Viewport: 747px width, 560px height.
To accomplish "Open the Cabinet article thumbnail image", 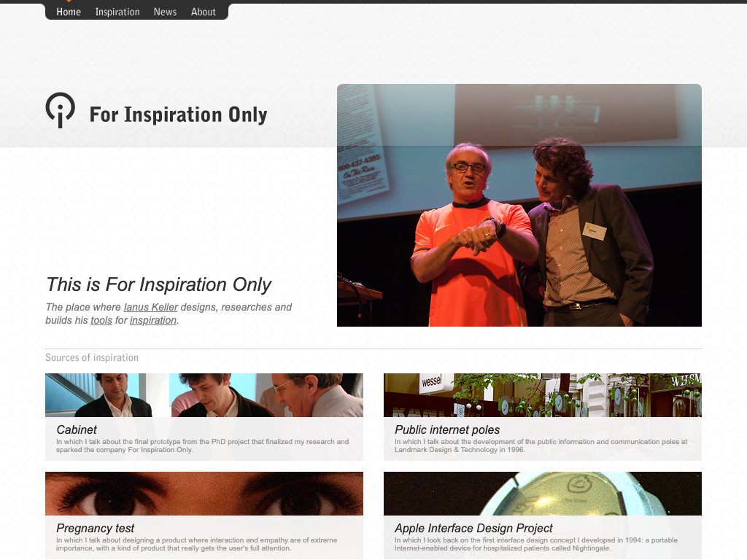I will point(204,394).
